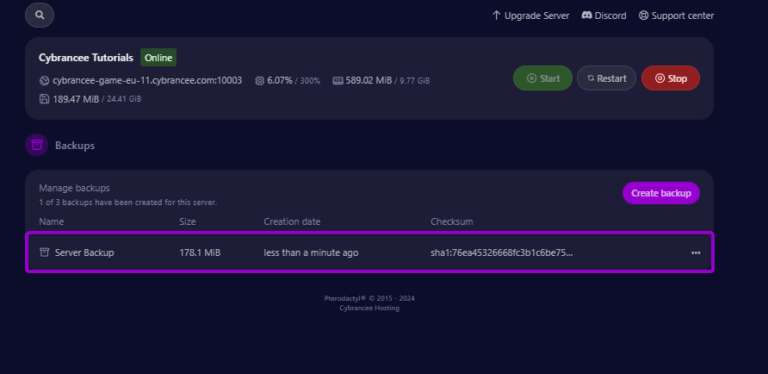Select the Server Backup name text
This screenshot has width=768, height=374.
[84, 253]
